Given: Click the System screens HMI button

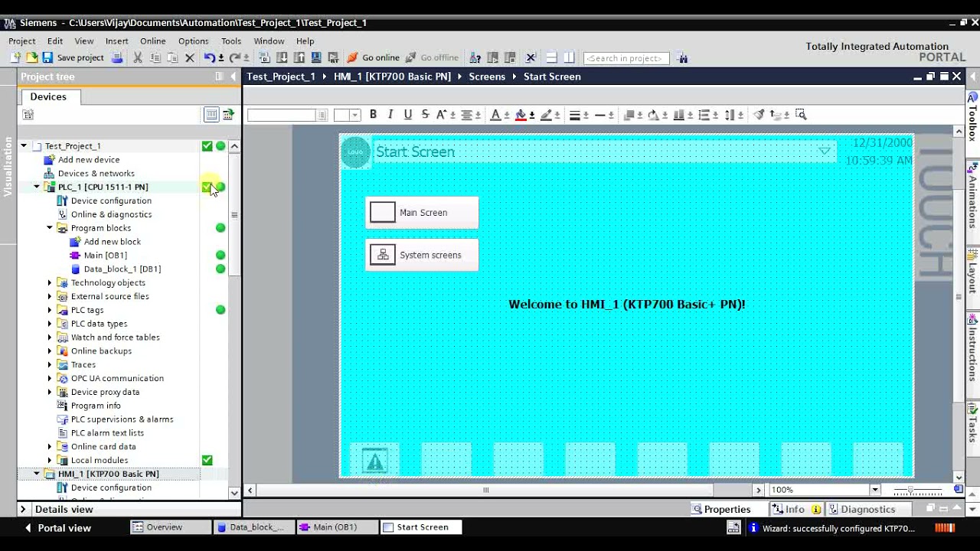Looking at the screenshot, I should [x=422, y=255].
